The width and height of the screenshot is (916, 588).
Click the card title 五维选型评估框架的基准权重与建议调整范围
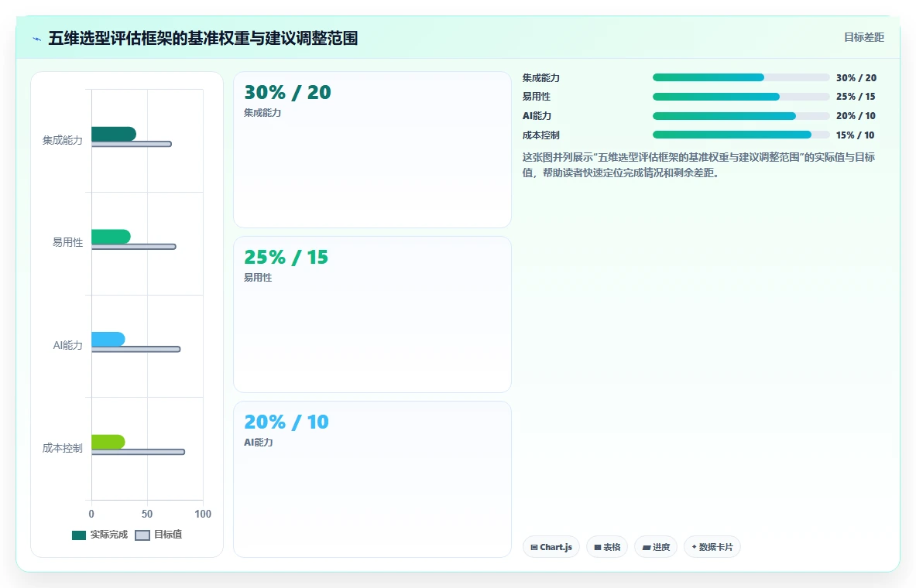203,39
